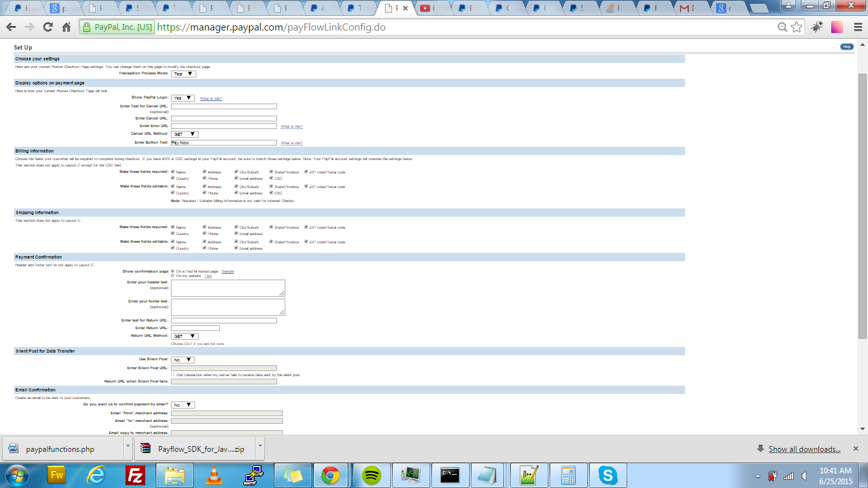Open "What is this?" link beside Enter Error URL
Image resolution: width=868 pixels, height=488 pixels.
(292, 126)
